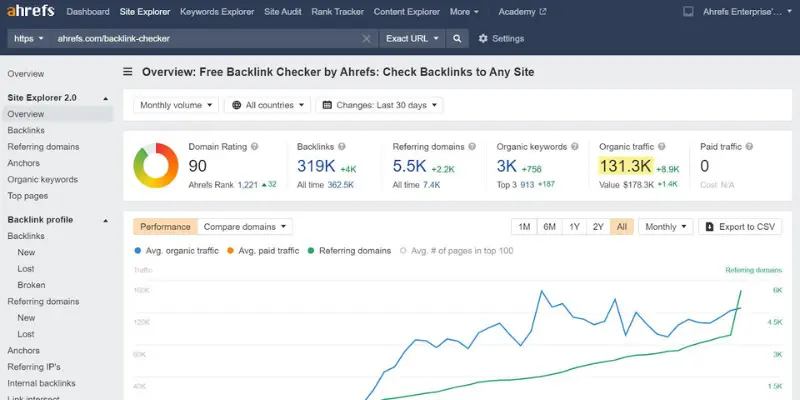Screen dimensions: 800x400
Task: Open Broken backlinks in sidebar
Action: coord(31,285)
